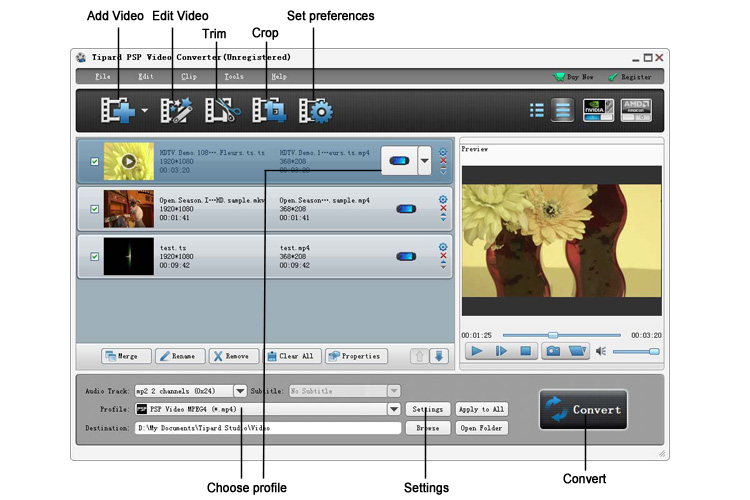
Task: Open the Properties button
Action: (356, 356)
